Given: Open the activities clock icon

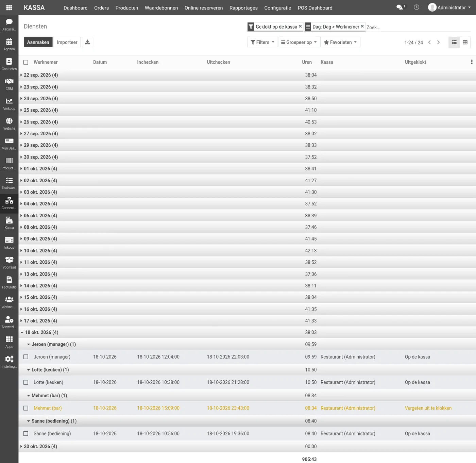Looking at the screenshot, I should [417, 7].
